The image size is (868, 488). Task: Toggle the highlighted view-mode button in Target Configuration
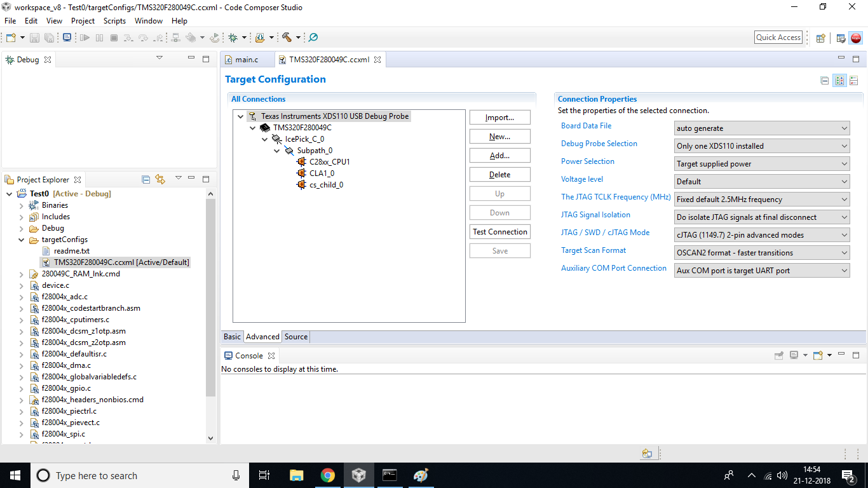coord(839,81)
